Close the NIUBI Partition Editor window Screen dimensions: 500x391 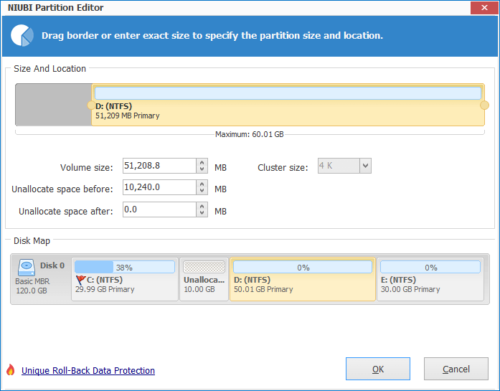tap(484, 7)
